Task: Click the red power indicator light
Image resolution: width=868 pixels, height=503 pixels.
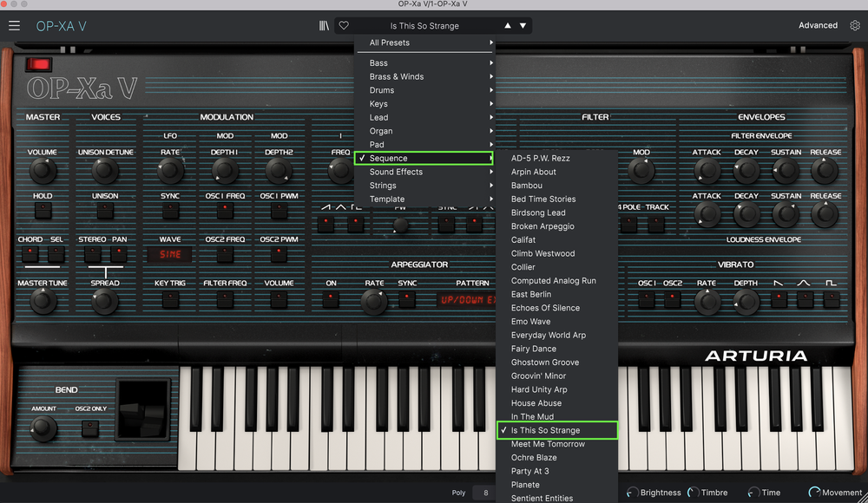Action: 39,65
